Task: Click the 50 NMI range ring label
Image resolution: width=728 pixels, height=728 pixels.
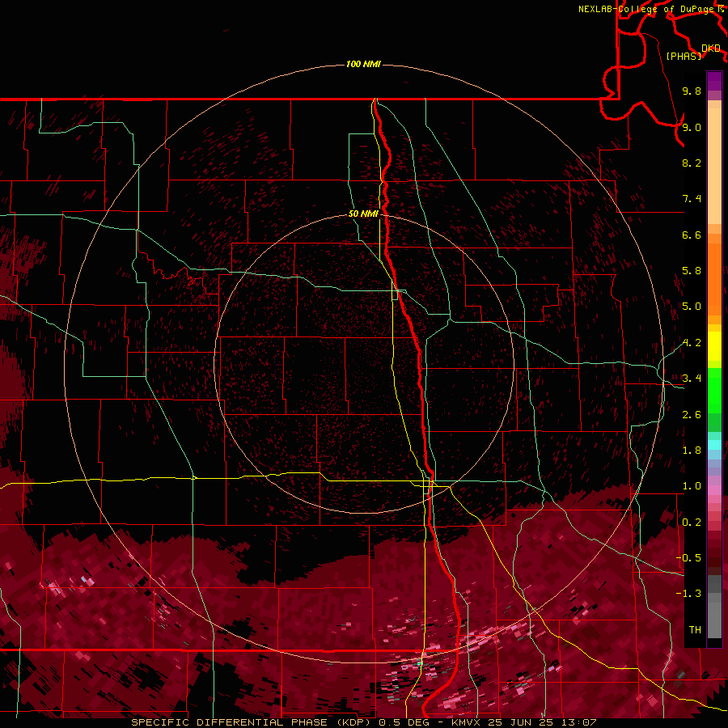Action: pyautogui.click(x=363, y=214)
